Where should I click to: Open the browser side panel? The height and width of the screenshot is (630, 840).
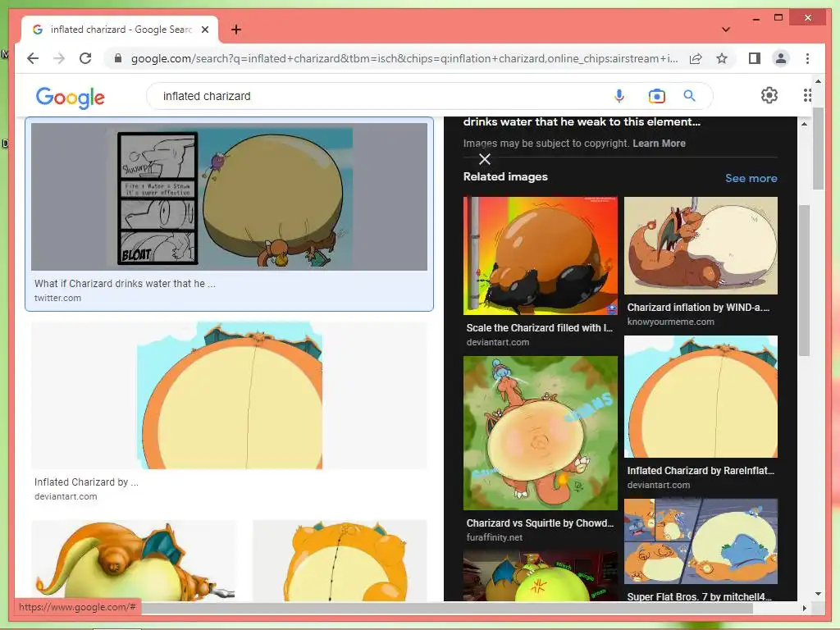755,58
